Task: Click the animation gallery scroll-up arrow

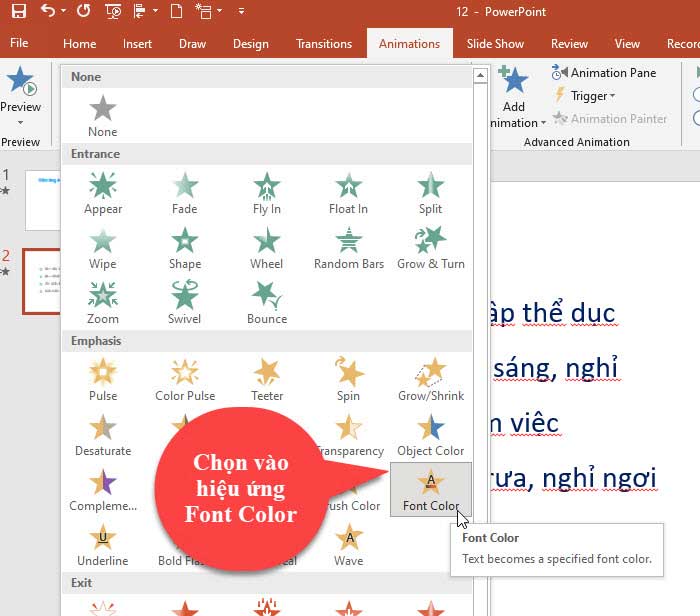Action: pos(481,75)
